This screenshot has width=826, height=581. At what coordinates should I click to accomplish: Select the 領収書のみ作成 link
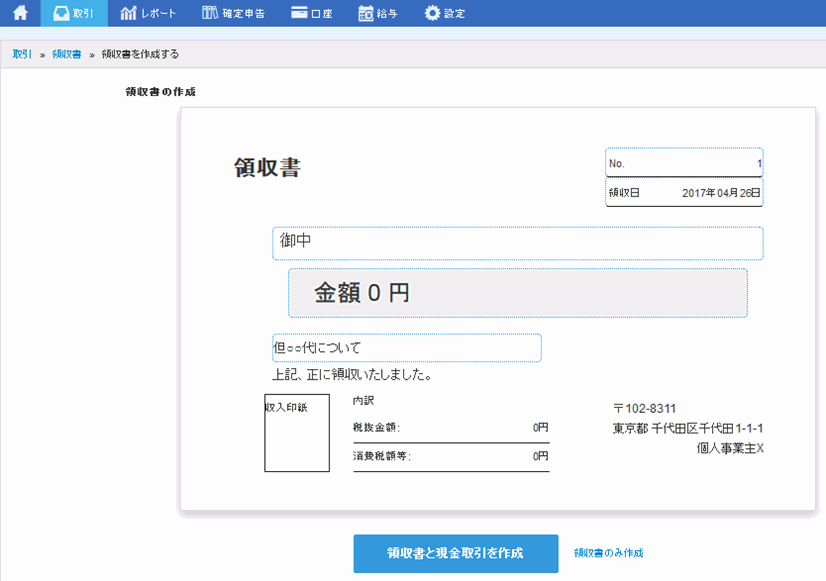tap(608, 553)
